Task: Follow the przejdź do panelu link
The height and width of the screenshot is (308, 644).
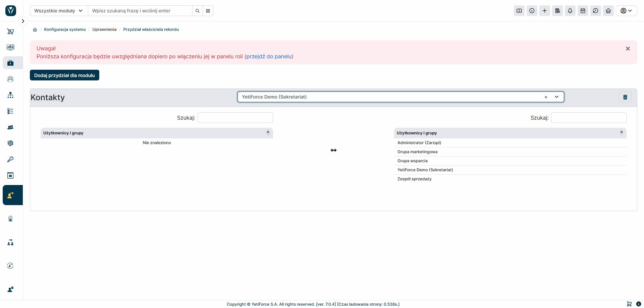Action: (x=269, y=56)
